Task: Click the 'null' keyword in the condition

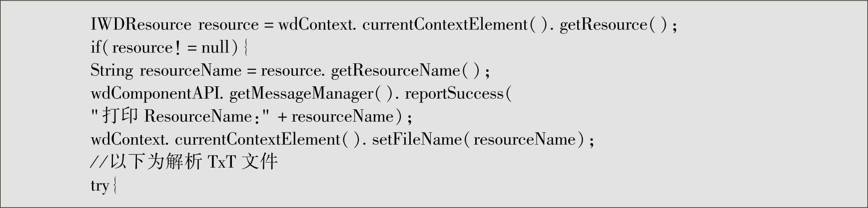Action: click(x=215, y=47)
